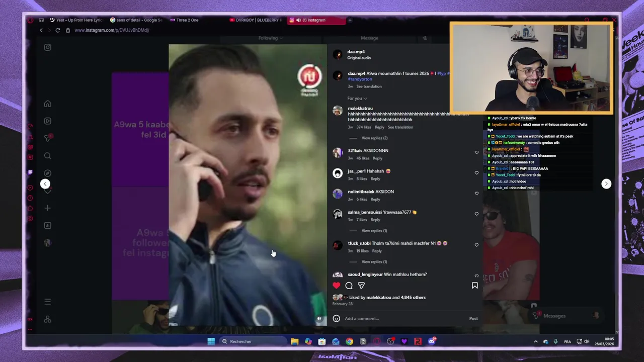Reply to 321kais comment

click(377, 158)
